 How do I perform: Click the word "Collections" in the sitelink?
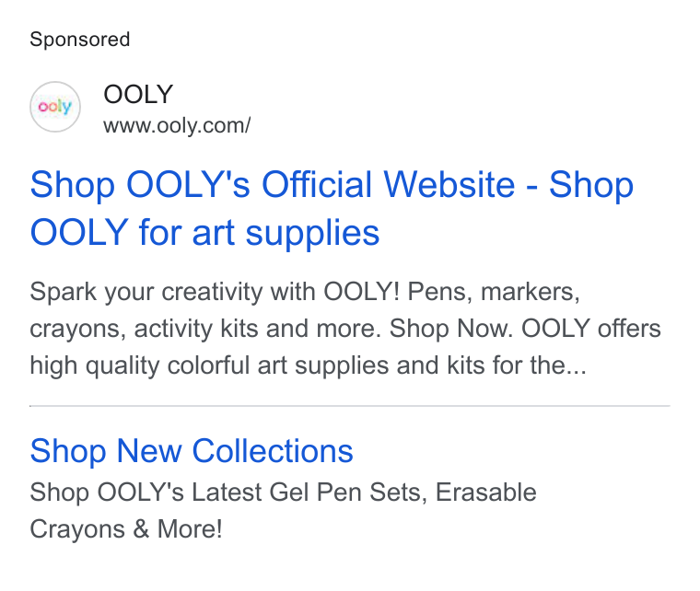[x=273, y=451]
